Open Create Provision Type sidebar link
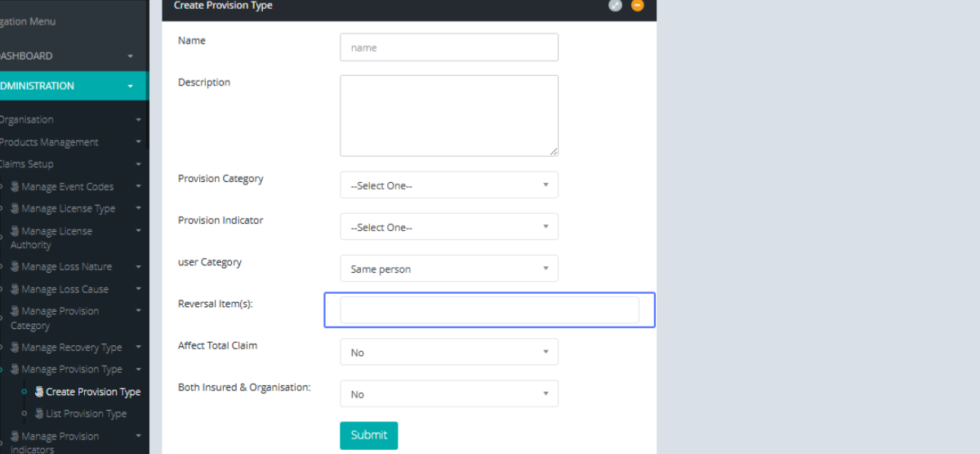 (92, 392)
